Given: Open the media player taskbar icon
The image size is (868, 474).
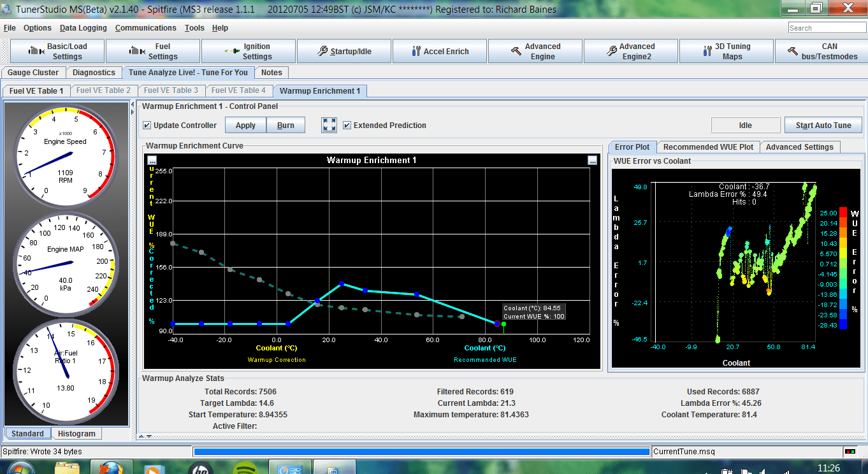Looking at the screenshot, I should (155, 470).
